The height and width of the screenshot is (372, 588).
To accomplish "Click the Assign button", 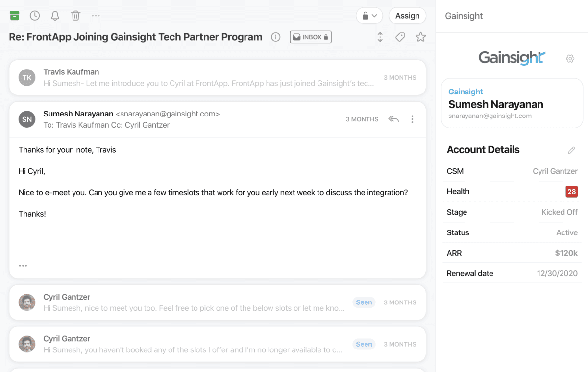I will click(407, 15).
